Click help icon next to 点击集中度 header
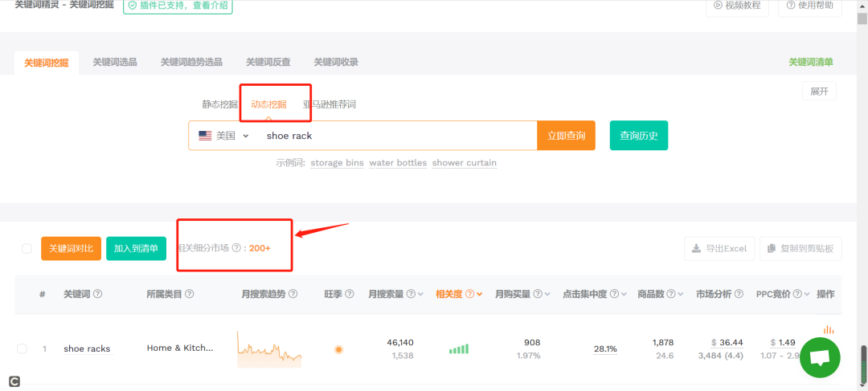 [x=614, y=294]
